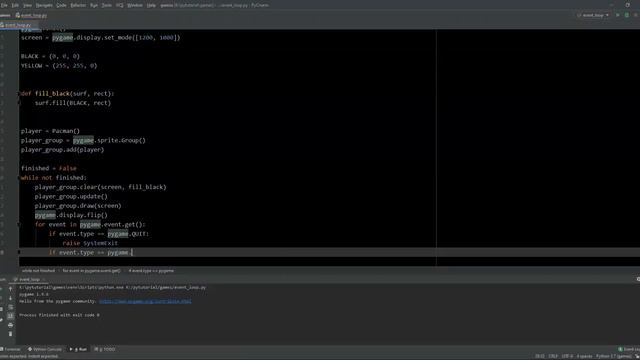
Task: Open the VCS menu
Action: 120,5
